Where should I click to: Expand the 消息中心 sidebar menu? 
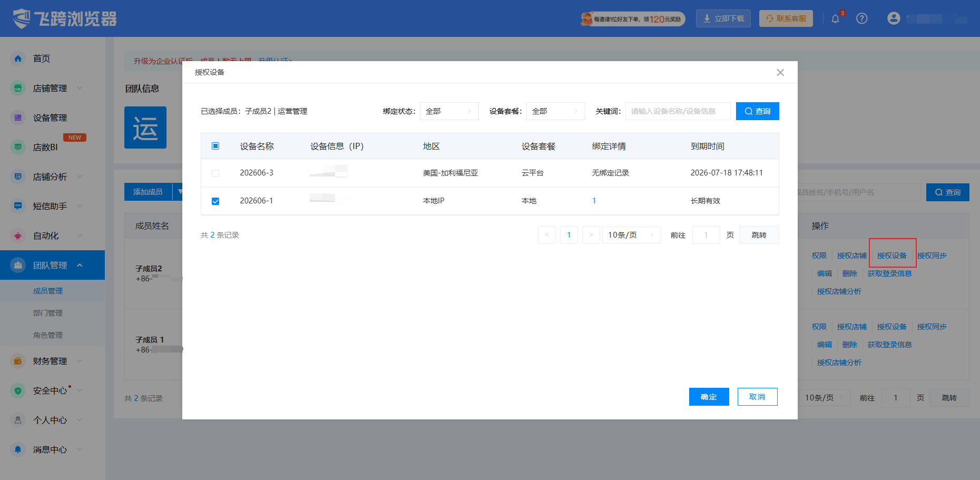80,449
